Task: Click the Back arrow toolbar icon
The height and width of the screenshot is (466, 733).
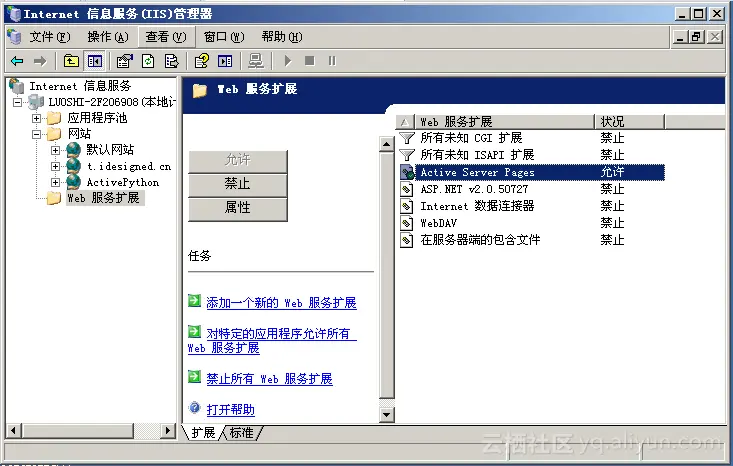Action: [17, 61]
